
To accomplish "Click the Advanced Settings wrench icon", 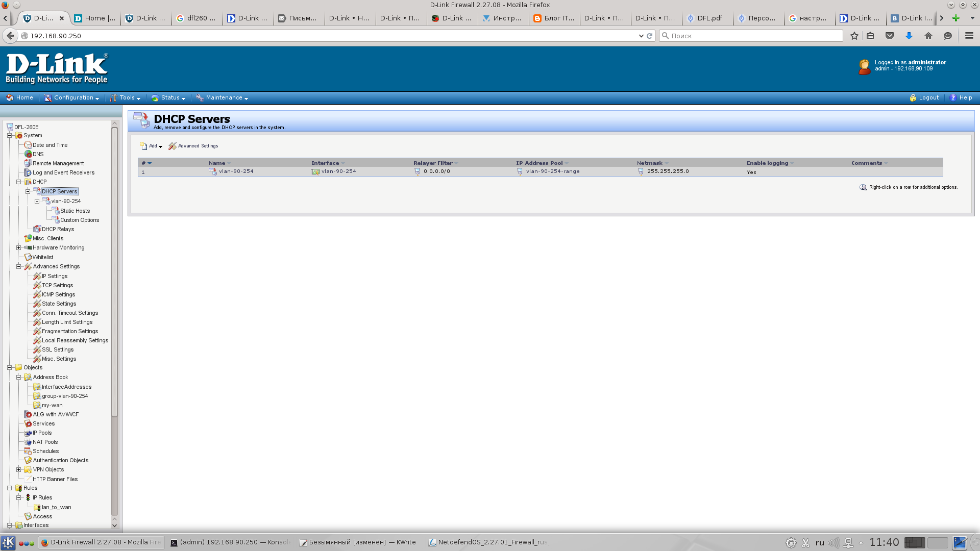I will 173,146.
